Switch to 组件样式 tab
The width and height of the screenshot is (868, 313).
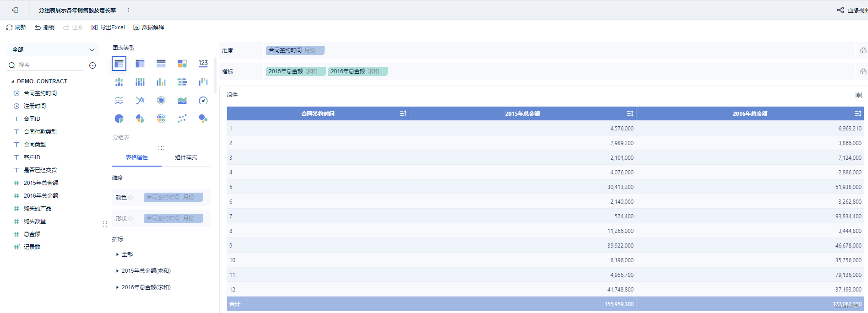click(x=186, y=157)
